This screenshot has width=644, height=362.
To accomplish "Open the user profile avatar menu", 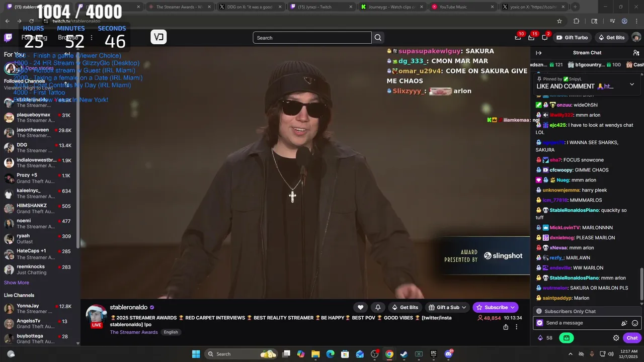I will [x=636, y=38].
